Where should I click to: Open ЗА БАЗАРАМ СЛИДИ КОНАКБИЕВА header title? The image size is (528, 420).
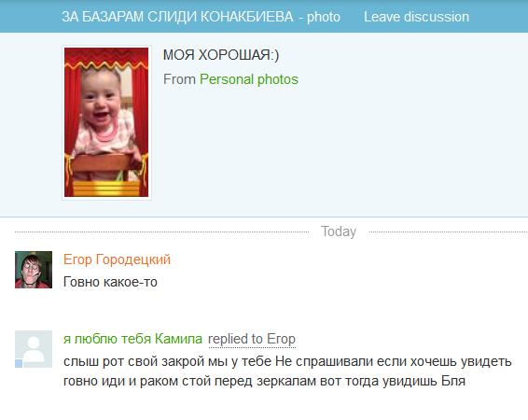[x=177, y=17]
